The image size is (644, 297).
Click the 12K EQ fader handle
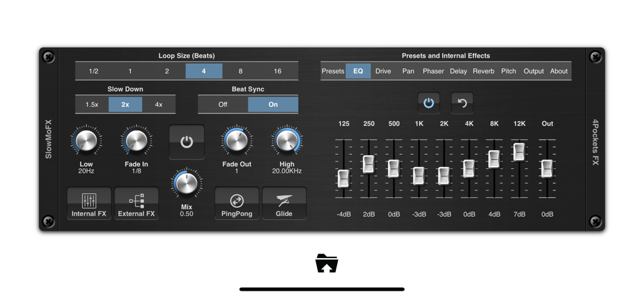519,152
